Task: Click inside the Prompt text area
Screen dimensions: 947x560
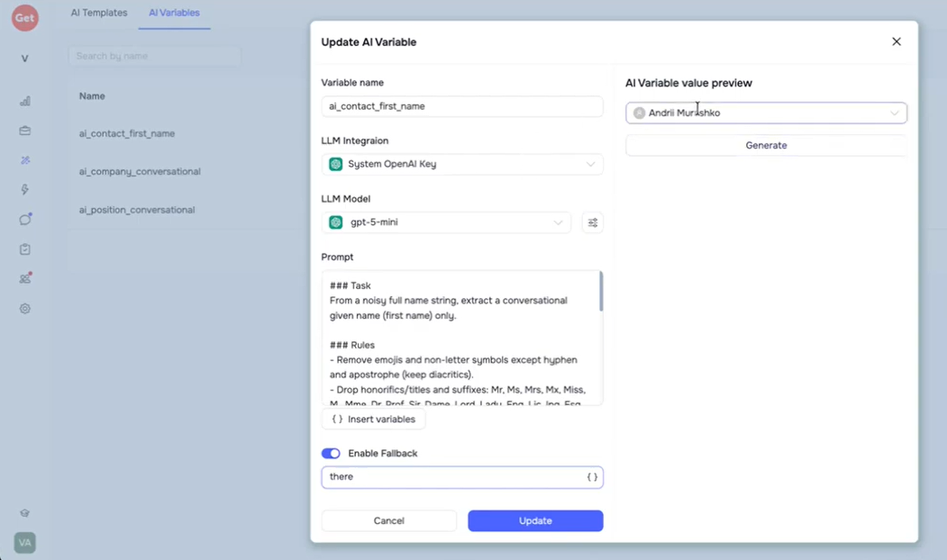Action: click(460, 338)
